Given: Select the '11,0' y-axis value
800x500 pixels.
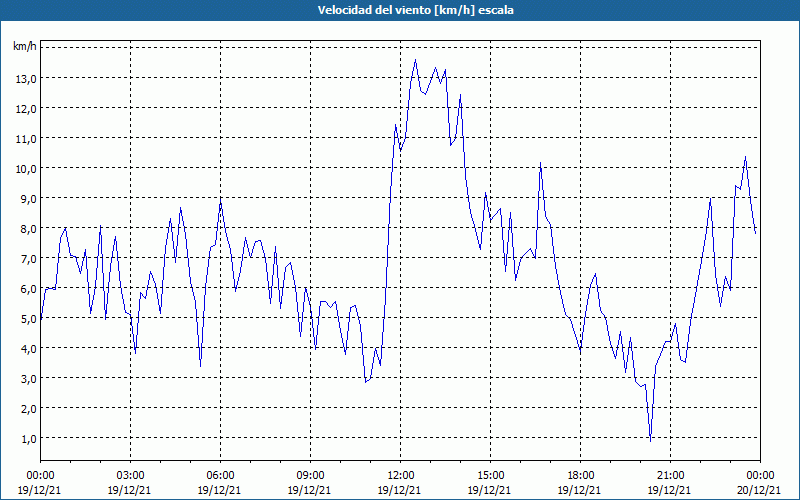Looking at the screenshot, I should [x=26, y=139].
